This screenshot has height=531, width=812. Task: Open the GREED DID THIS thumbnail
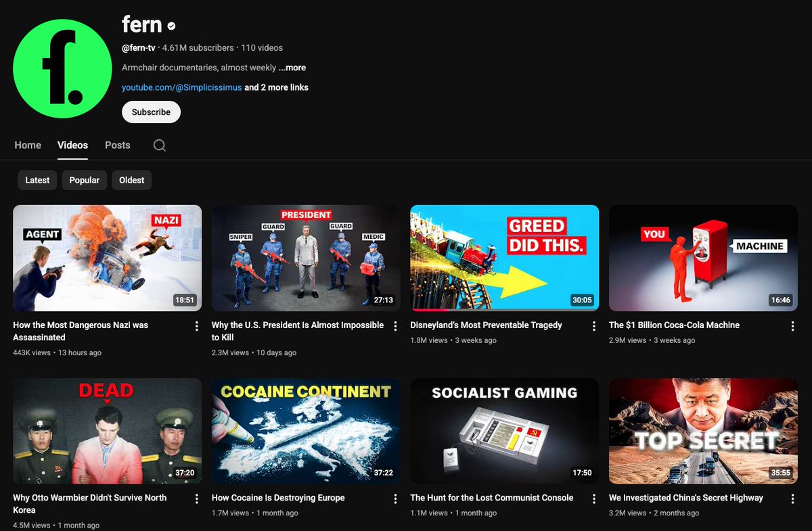coord(505,258)
